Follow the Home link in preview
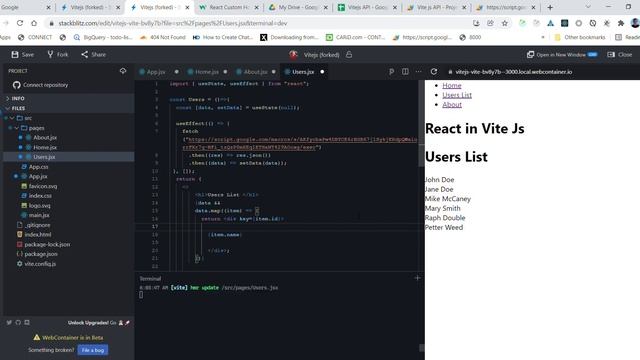This screenshot has height=360, width=640. pos(452,85)
